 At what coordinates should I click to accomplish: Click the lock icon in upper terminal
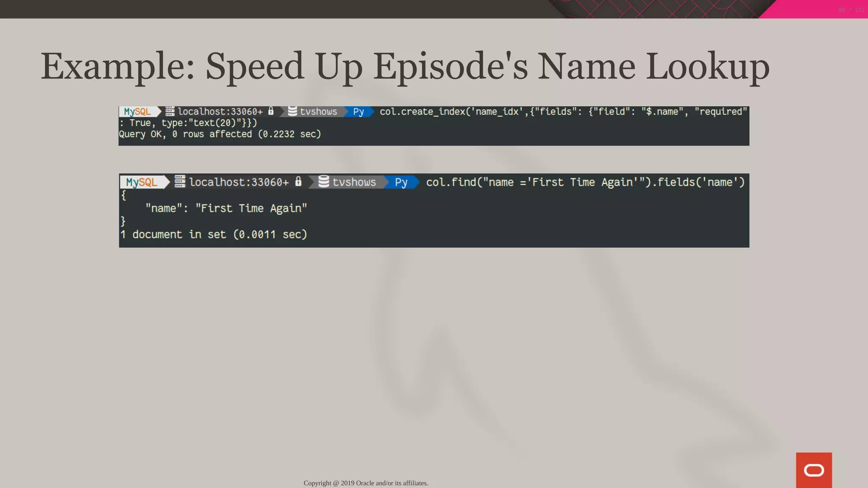click(x=271, y=111)
